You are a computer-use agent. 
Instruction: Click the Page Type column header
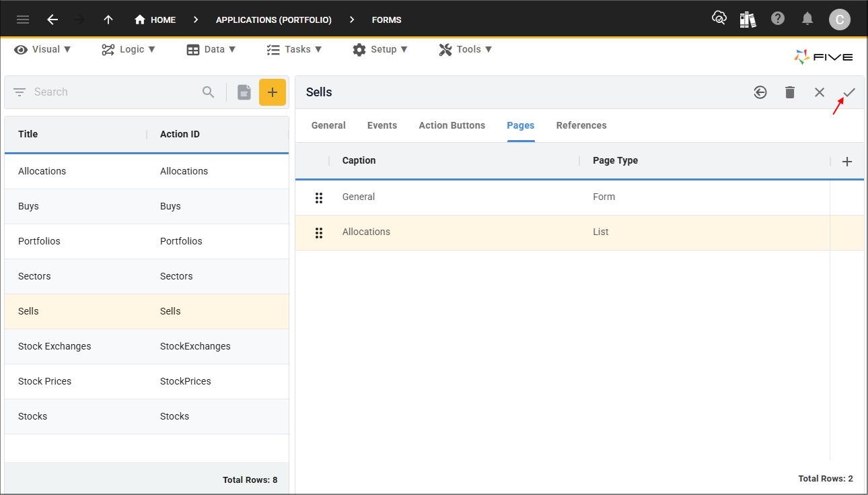coord(616,160)
